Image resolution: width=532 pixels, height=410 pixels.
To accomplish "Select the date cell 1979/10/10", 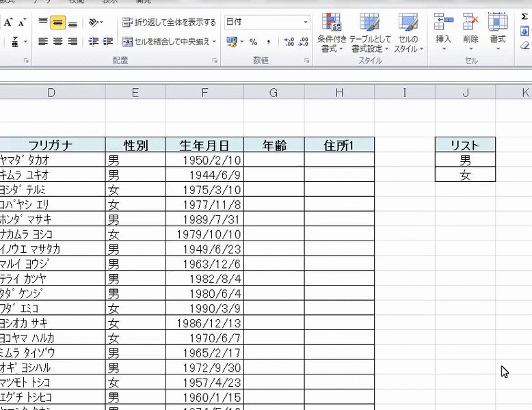I will 204,234.
